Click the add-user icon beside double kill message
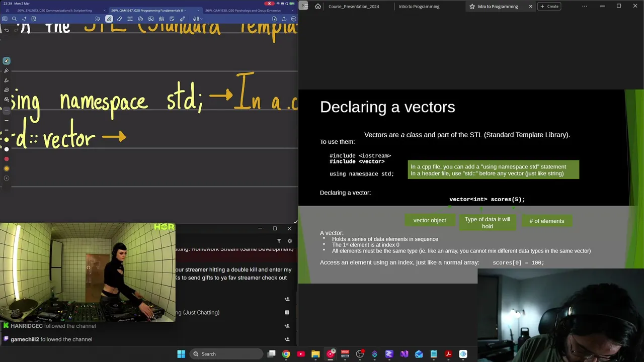The width and height of the screenshot is (644, 362). (287, 299)
